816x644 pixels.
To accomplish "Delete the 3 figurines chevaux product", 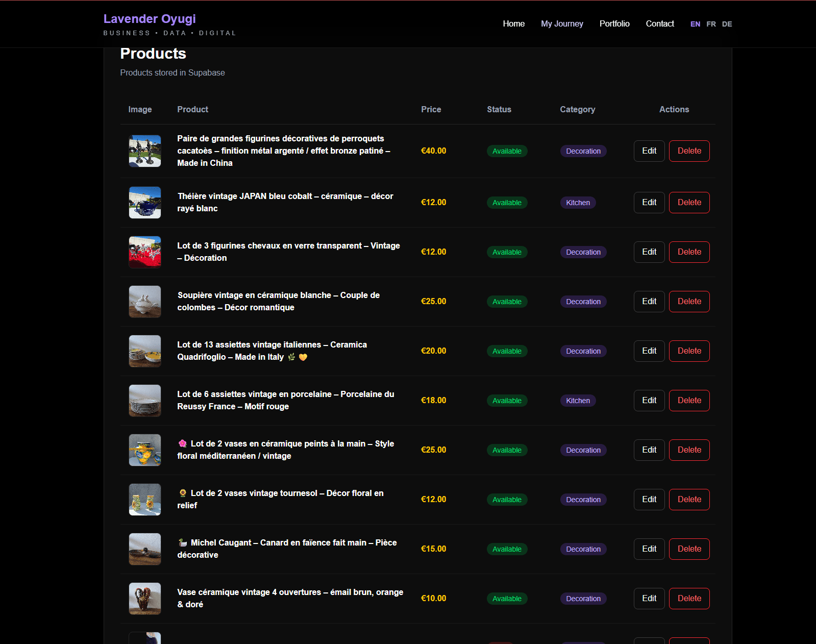I will coord(689,252).
